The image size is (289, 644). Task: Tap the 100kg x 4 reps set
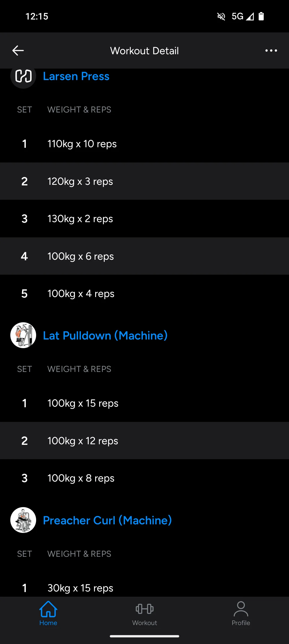coord(81,294)
